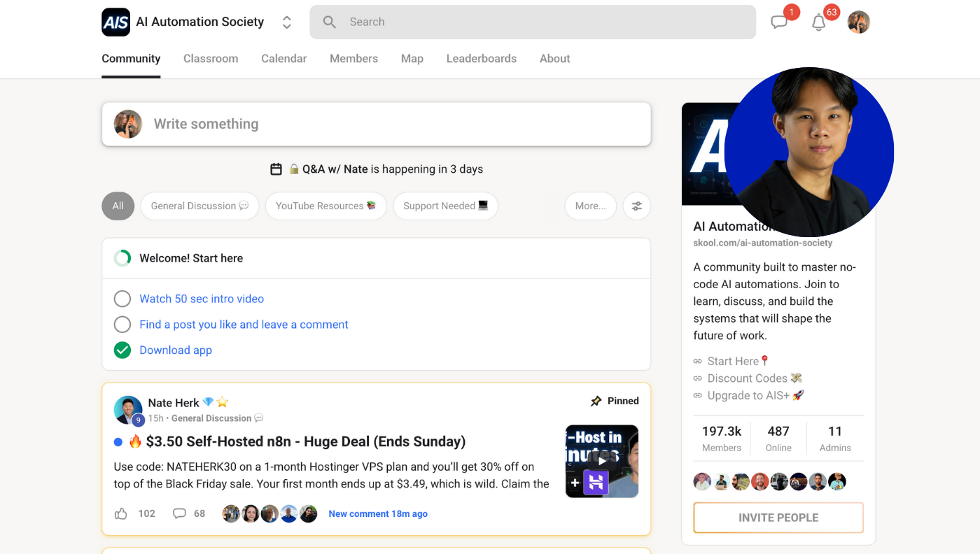Open the notifications bell

[x=818, y=22]
